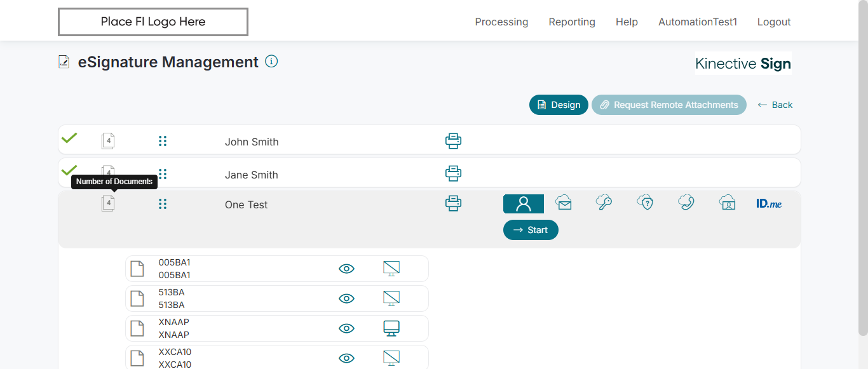
Task: Open the AutomationTest1 user menu
Action: [x=698, y=22]
